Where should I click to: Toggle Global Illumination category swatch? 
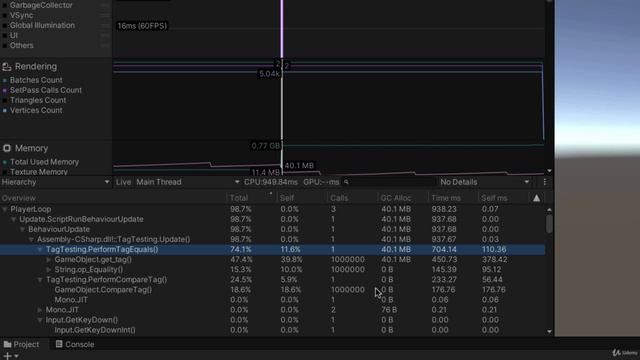click(4, 25)
